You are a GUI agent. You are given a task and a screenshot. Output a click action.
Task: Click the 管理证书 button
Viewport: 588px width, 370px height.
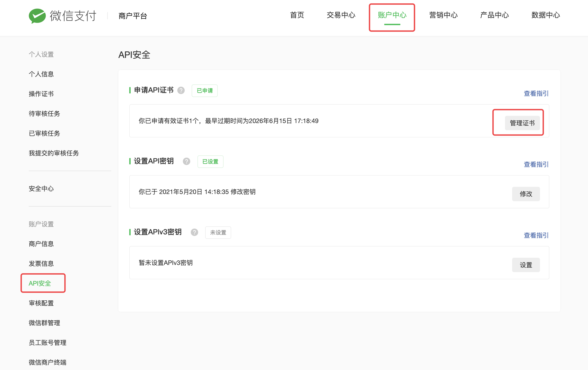522,123
